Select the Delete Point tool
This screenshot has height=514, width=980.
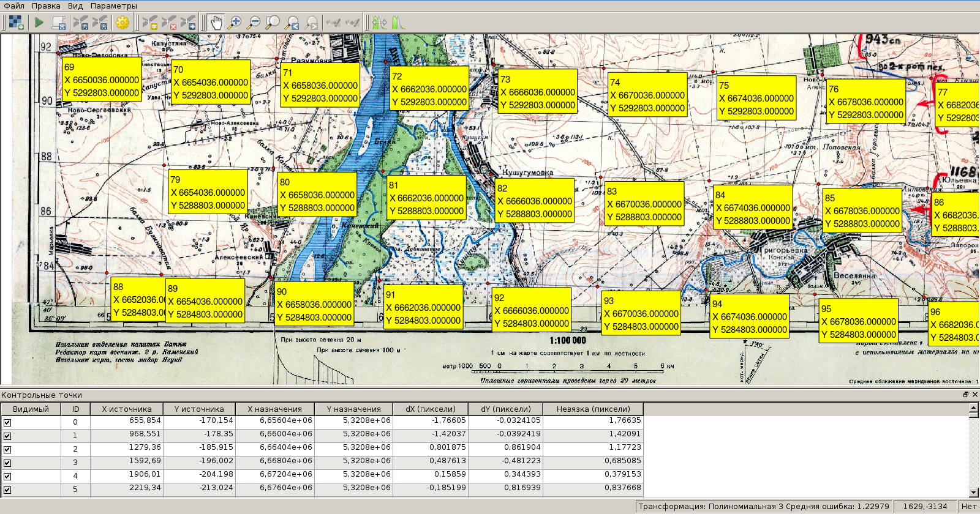pos(169,23)
